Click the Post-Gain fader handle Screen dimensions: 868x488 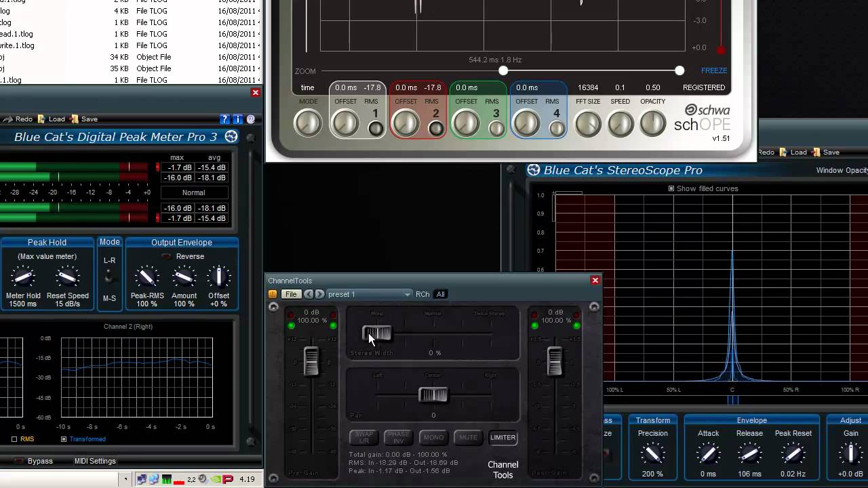[555, 361]
